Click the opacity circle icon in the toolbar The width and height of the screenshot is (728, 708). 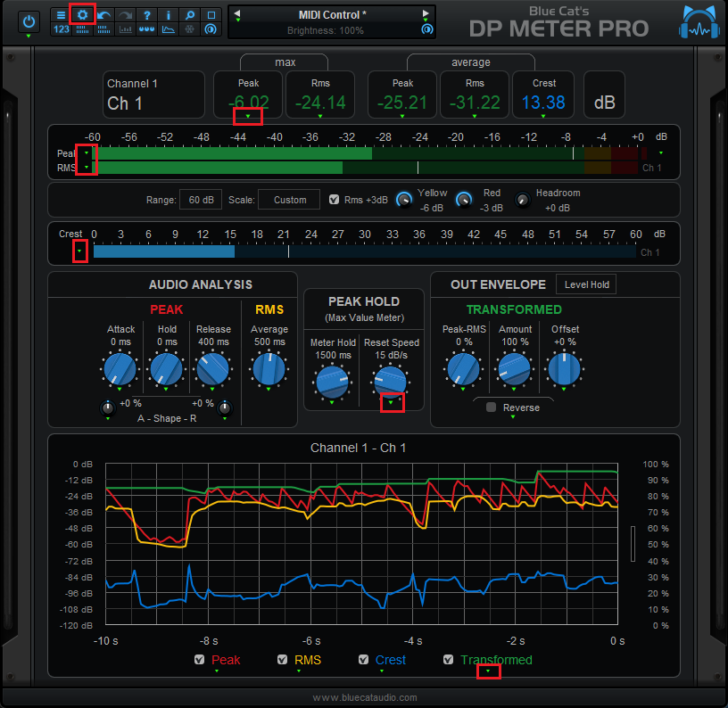pyautogui.click(x=211, y=29)
